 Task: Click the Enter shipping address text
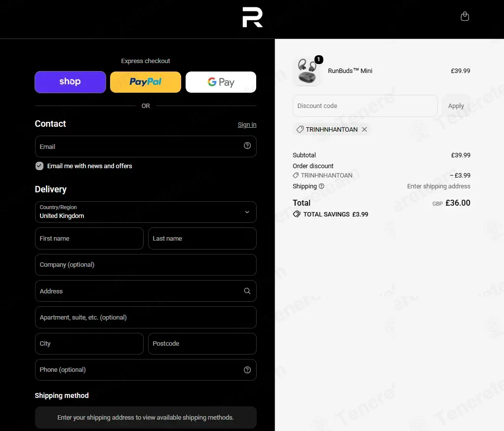pos(439,186)
